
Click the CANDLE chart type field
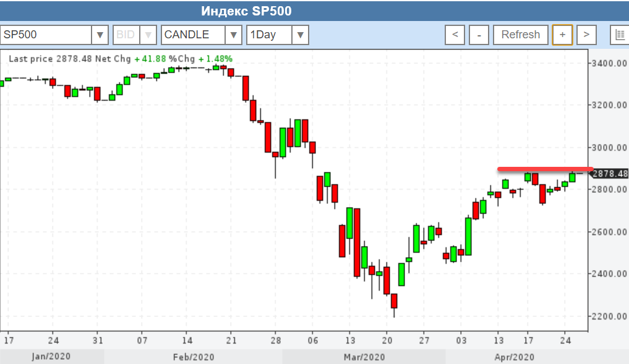[x=192, y=35]
